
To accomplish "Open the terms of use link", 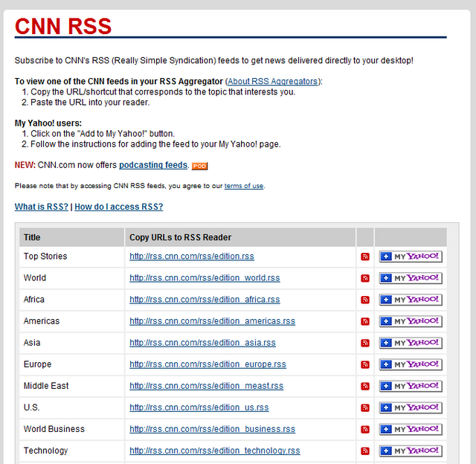I will [x=244, y=186].
